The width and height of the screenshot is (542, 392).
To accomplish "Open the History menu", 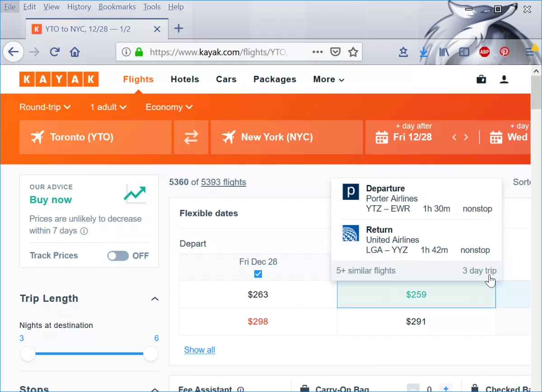I will click(x=79, y=7).
